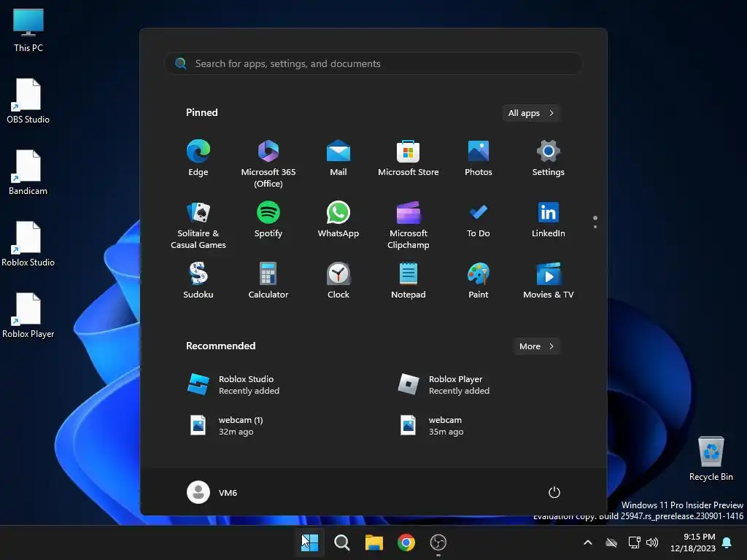747x560 pixels.
Task: Open Spotify pinned app
Action: click(x=268, y=219)
